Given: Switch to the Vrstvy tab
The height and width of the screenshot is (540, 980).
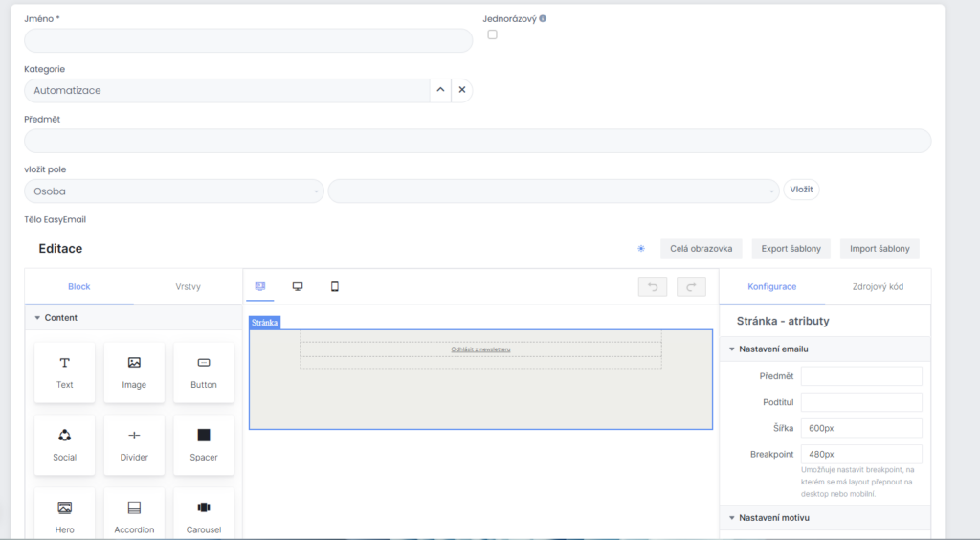Looking at the screenshot, I should click(x=189, y=286).
